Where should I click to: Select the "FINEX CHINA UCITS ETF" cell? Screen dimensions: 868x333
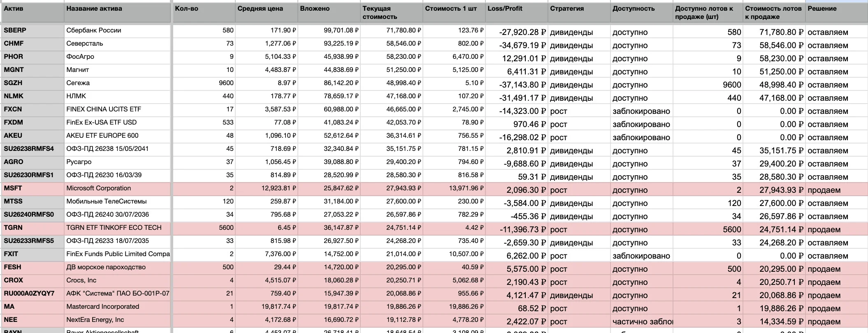[x=117, y=110]
